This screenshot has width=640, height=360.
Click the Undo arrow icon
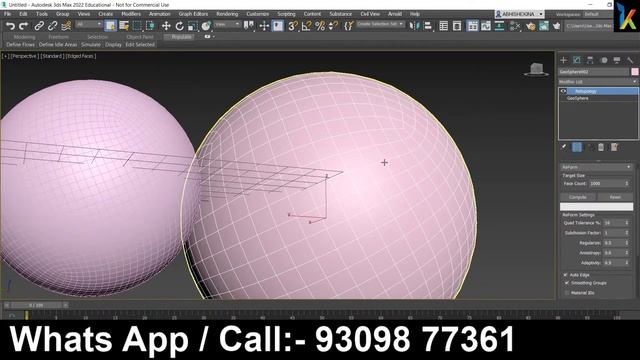pyautogui.click(x=10, y=26)
